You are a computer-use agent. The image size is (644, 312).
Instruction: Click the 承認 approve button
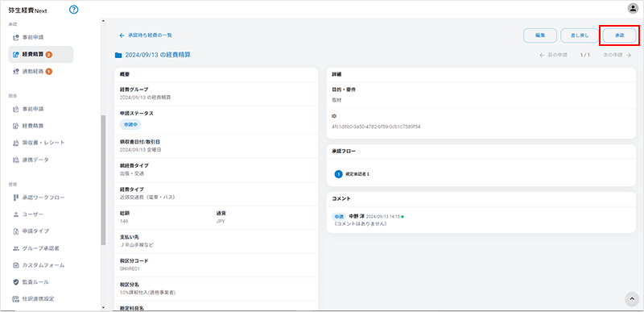pyautogui.click(x=619, y=35)
